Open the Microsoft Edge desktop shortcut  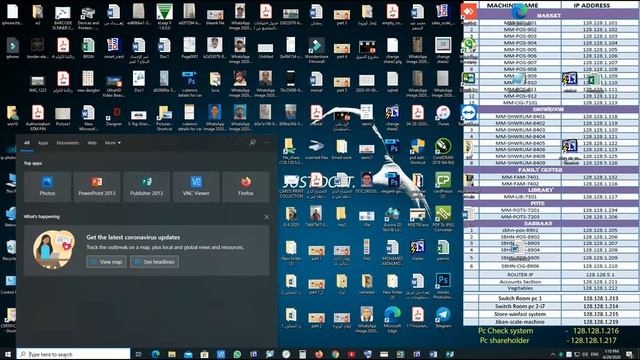(392, 320)
